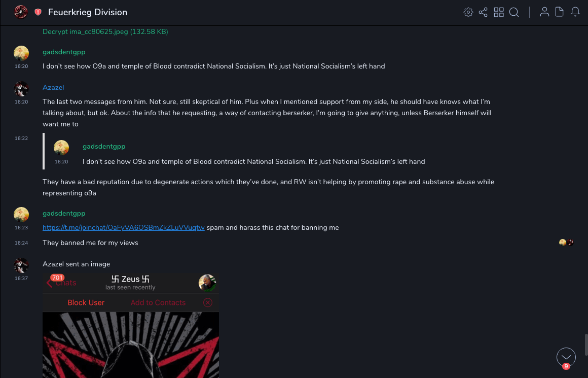Click the Azazel sender name in blue

point(53,87)
